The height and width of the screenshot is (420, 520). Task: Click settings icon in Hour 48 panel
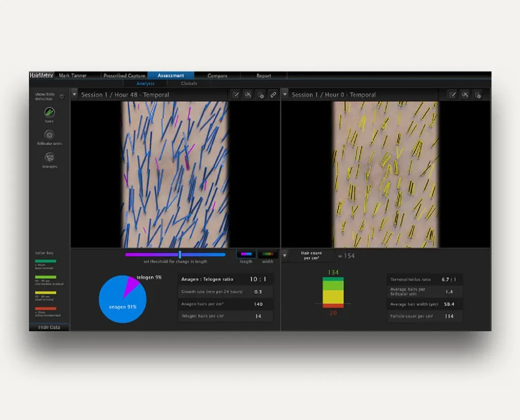[x=261, y=95]
